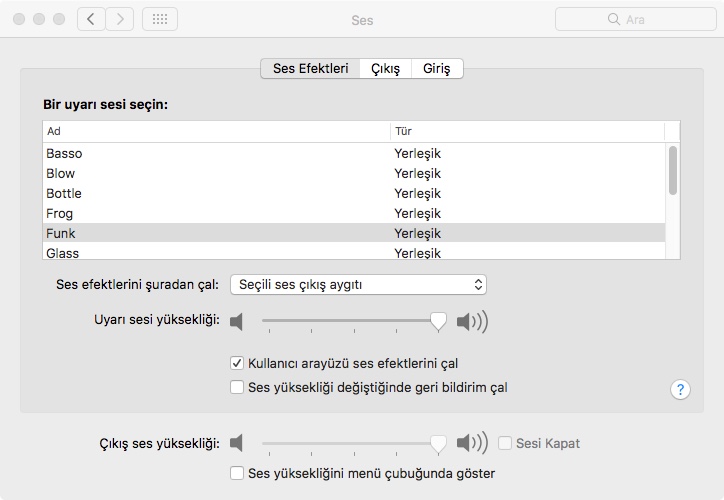Disable Kullanıcı arayüzü ses efektlerini çal
The height and width of the screenshot is (500, 724).
(237, 364)
